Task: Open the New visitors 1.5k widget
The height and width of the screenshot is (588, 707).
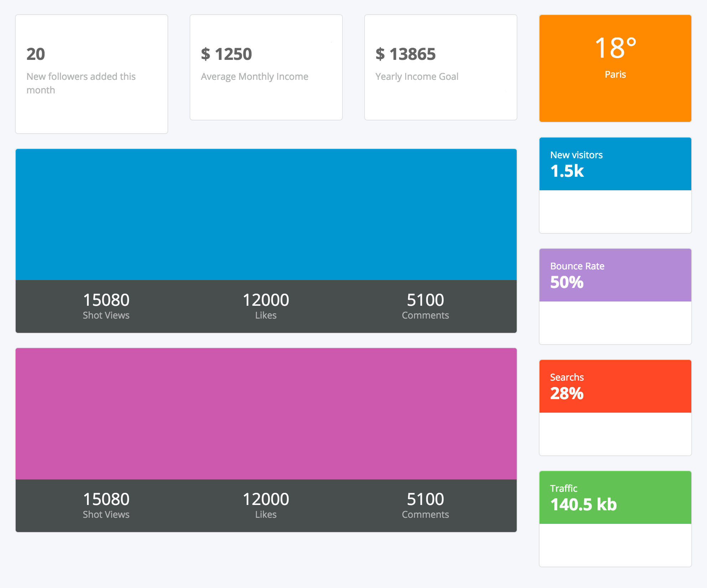Action: 615,164
